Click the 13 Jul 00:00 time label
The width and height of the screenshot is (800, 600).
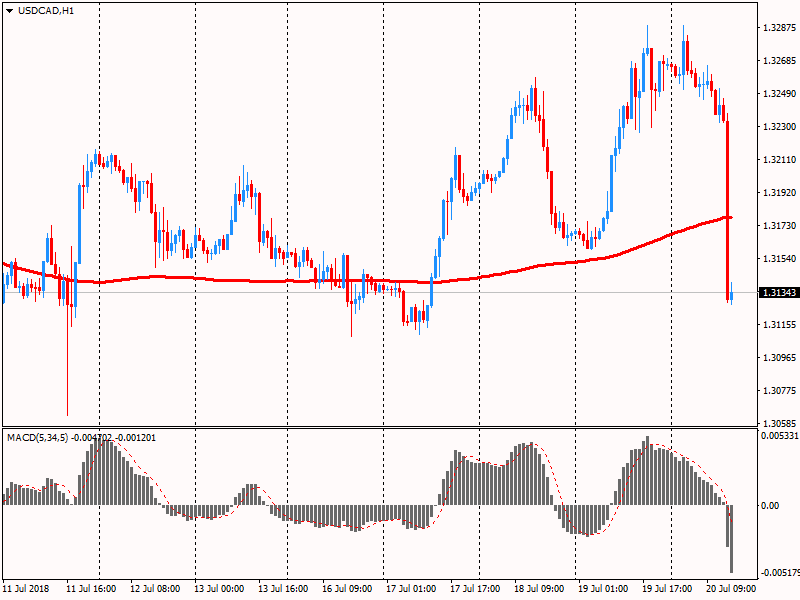[x=219, y=588]
